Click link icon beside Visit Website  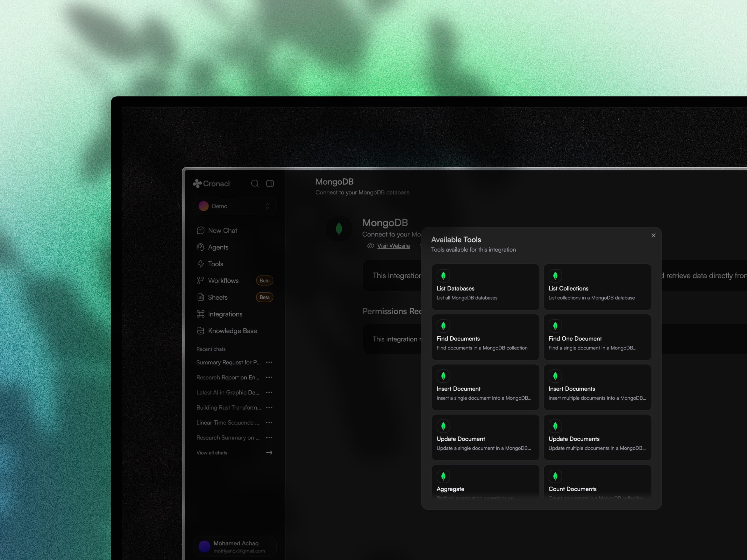(x=370, y=246)
